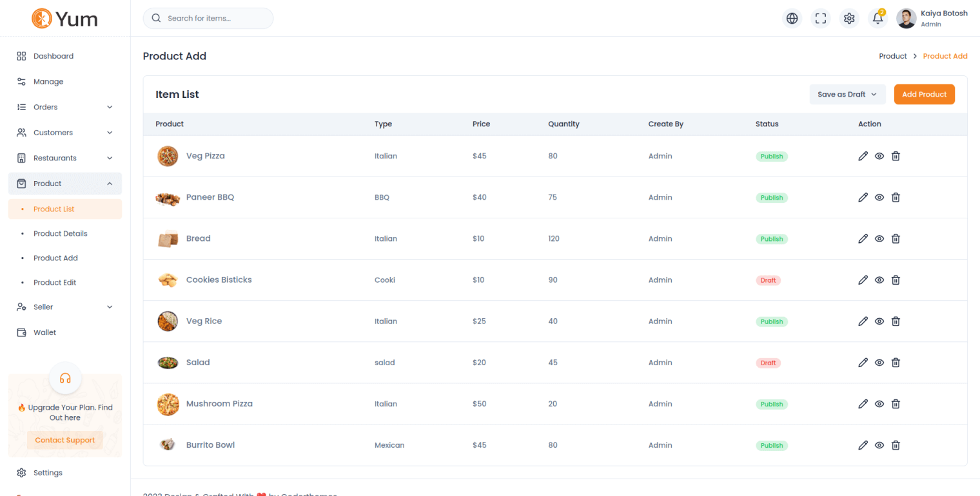
Task: Click the search for items field
Action: click(208, 19)
